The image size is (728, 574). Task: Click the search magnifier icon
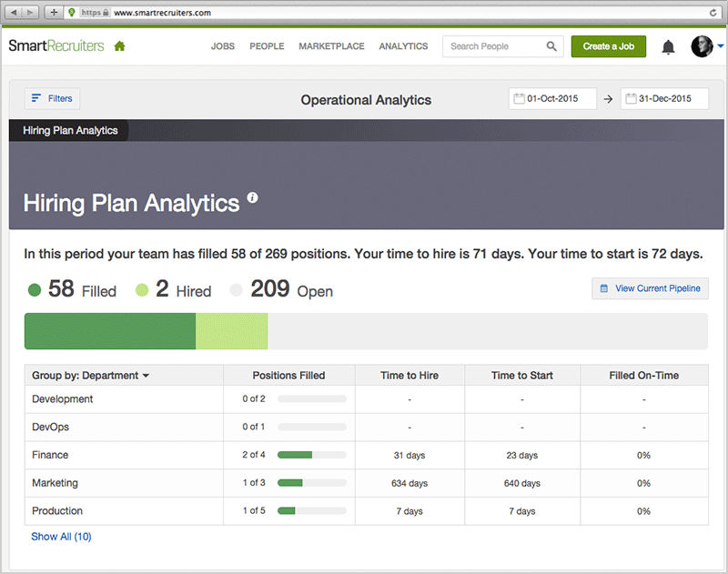pyautogui.click(x=551, y=46)
